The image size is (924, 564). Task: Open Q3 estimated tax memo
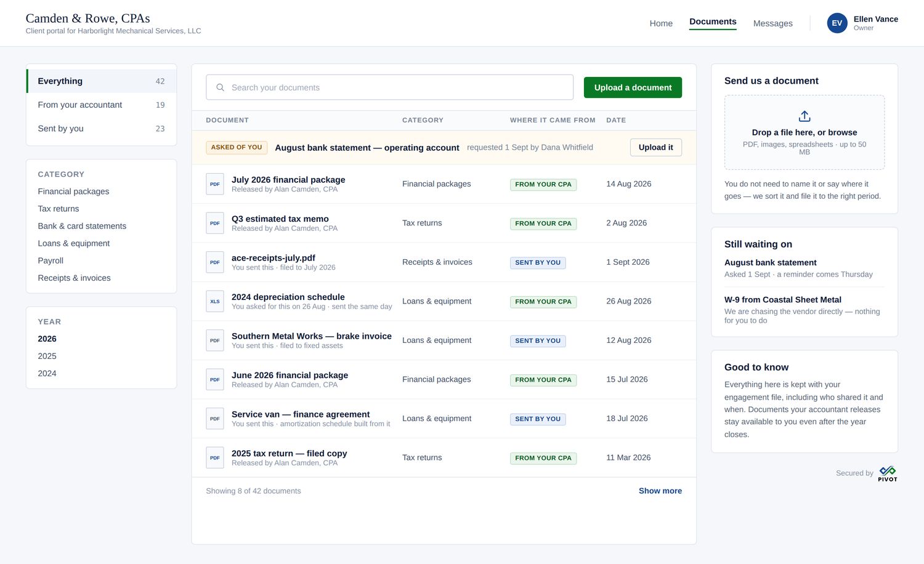click(280, 219)
